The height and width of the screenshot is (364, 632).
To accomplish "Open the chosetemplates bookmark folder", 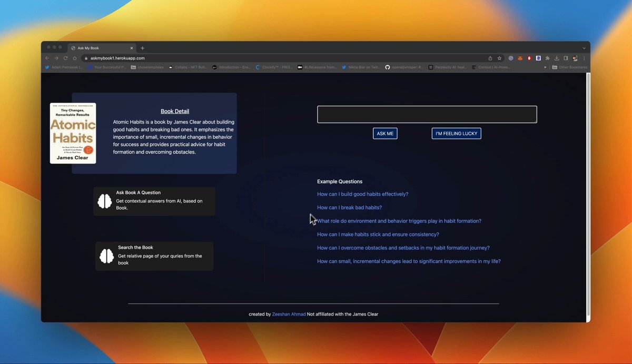I will 147,67.
